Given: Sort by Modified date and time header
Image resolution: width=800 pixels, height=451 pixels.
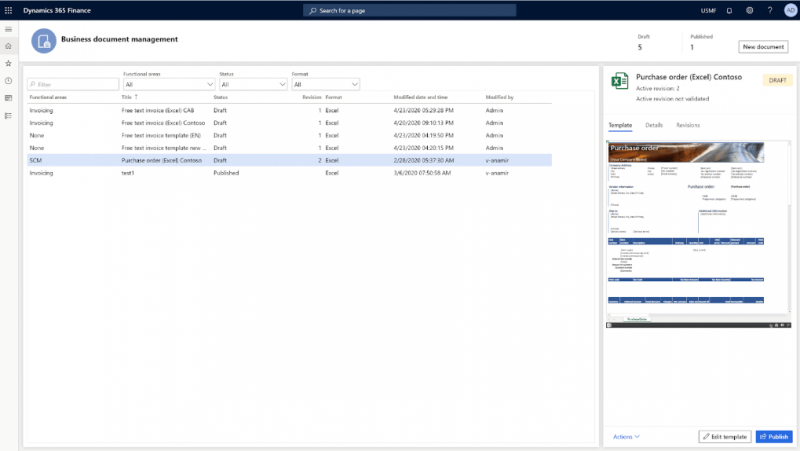Looking at the screenshot, I should point(420,97).
